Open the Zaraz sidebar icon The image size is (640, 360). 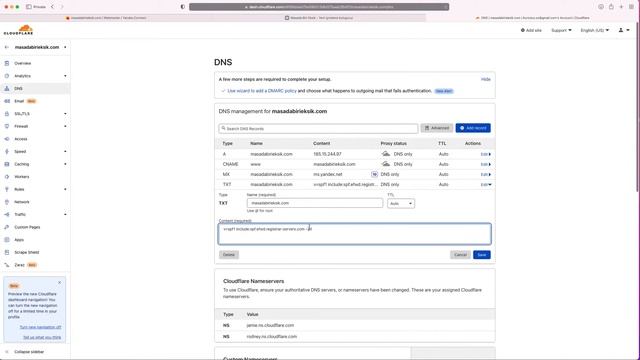pyautogui.click(x=7, y=265)
